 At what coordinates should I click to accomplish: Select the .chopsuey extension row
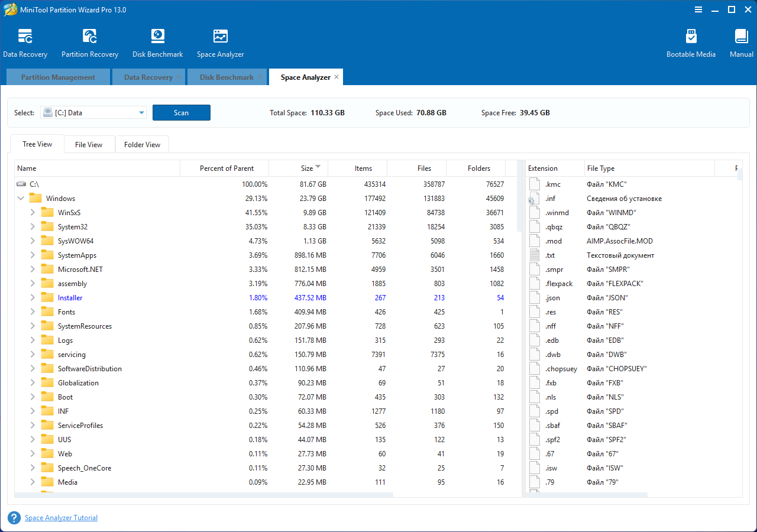(633, 369)
